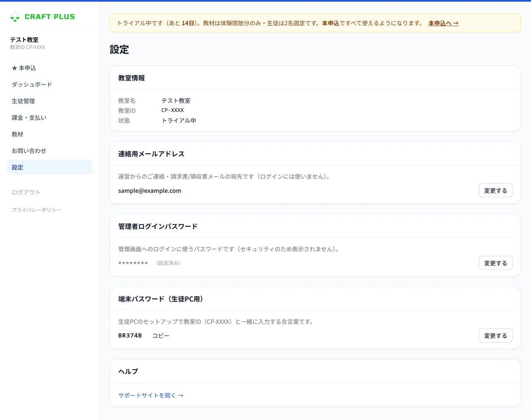Go to ダッシュボード in sidebar
Image resolution: width=531 pixels, height=420 pixels.
[x=49, y=85]
